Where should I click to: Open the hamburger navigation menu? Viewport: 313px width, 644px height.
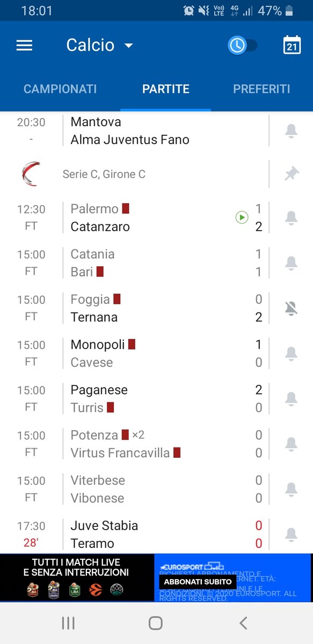[24, 46]
